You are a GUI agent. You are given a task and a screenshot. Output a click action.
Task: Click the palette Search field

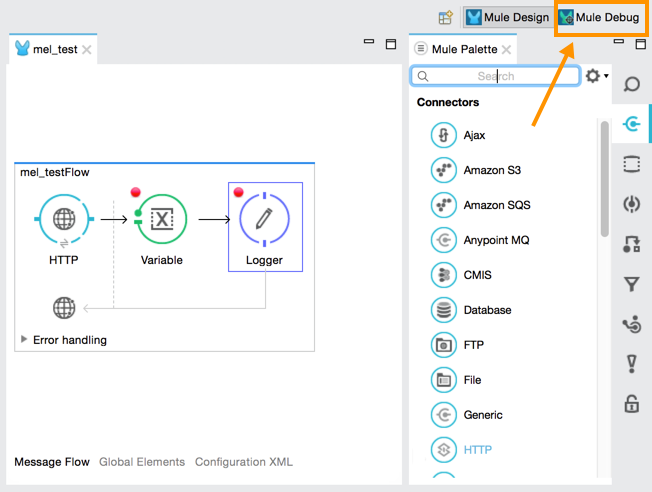(x=496, y=76)
